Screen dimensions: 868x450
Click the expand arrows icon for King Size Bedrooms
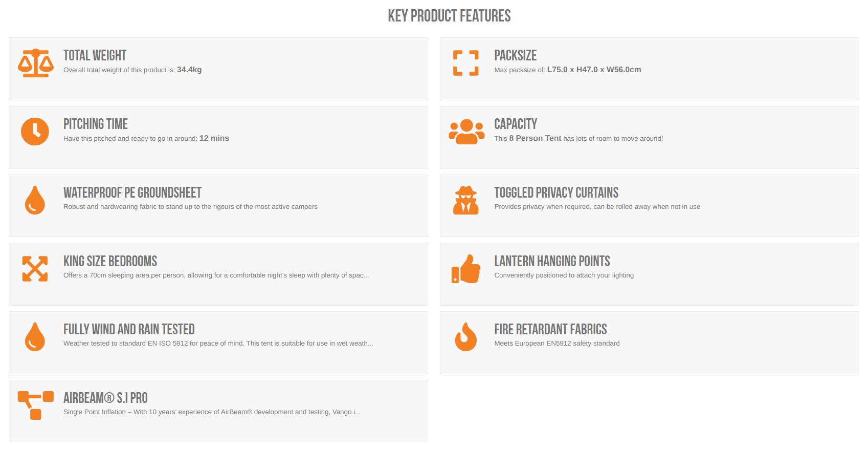click(x=35, y=269)
